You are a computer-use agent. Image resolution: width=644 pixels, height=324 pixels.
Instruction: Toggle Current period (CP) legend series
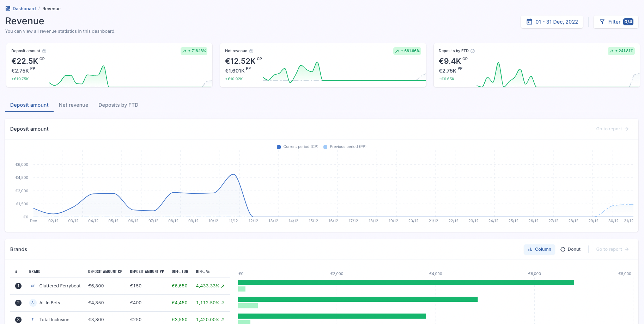[x=298, y=147]
